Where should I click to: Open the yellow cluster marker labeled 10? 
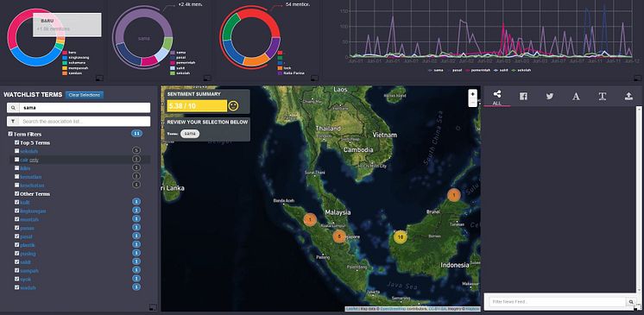click(x=400, y=237)
